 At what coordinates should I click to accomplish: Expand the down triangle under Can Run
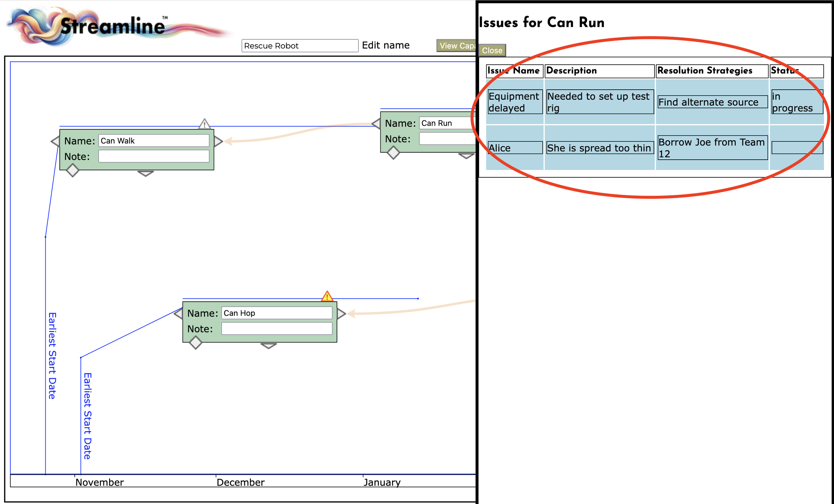(x=466, y=156)
